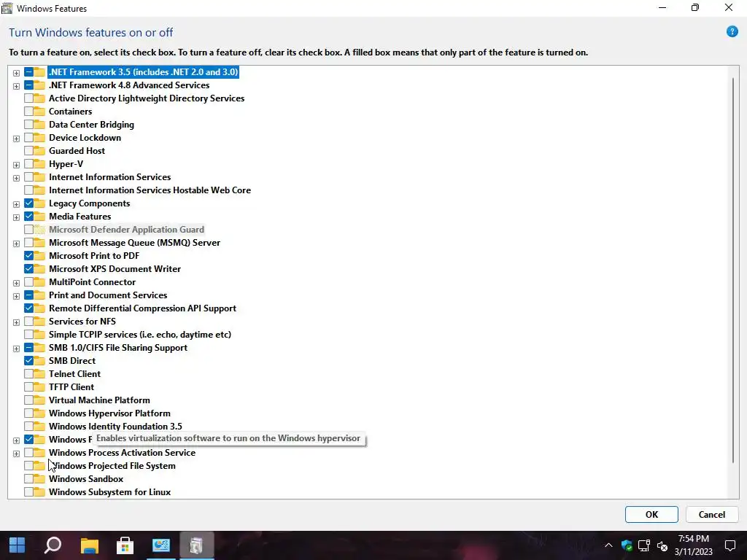Click the Windows Features taskbar icon

(196, 545)
